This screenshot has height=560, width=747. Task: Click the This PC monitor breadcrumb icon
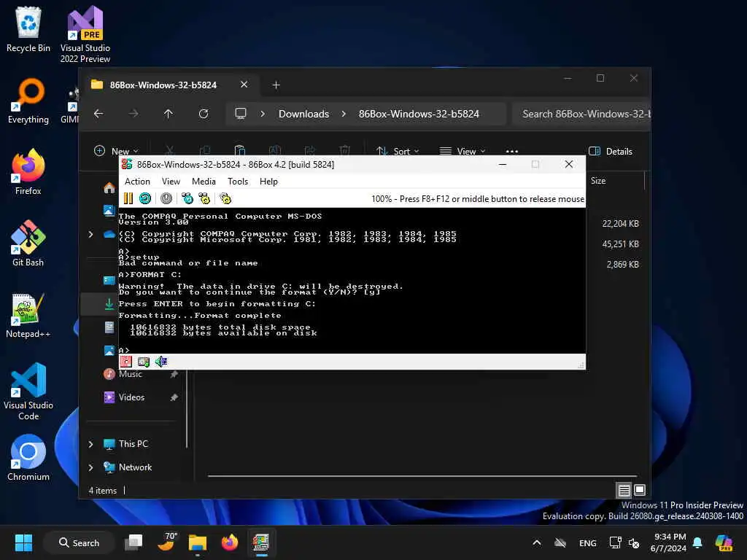click(241, 114)
